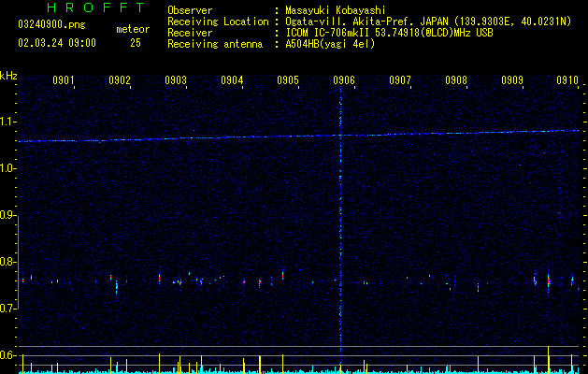Click the 1.0 kHz axis label
Screen dimensions: 588x374
(8, 168)
